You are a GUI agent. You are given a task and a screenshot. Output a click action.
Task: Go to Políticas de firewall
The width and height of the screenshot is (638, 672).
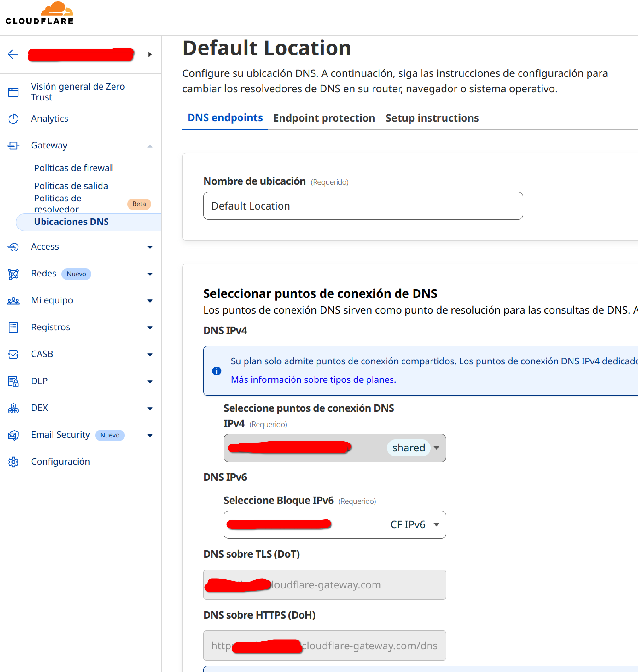click(x=74, y=168)
